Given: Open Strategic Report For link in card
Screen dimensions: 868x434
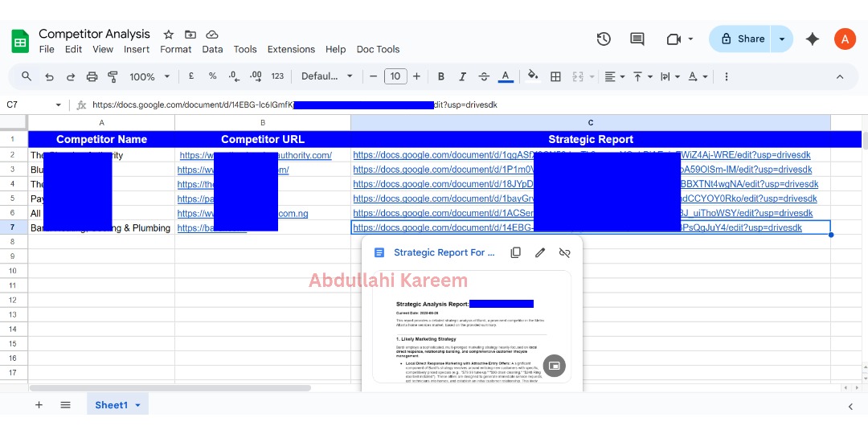Looking at the screenshot, I should tap(444, 252).
